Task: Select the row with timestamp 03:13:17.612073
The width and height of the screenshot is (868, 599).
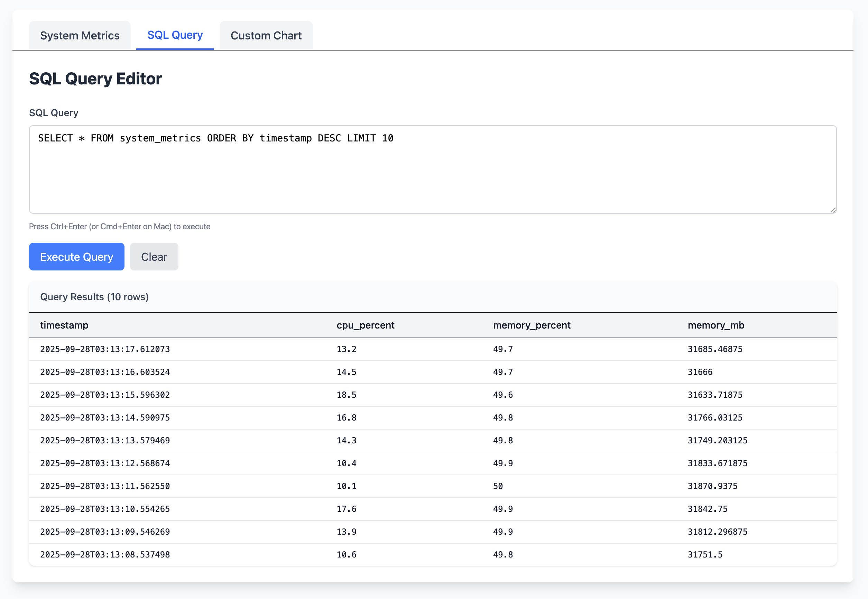Action: [105, 349]
